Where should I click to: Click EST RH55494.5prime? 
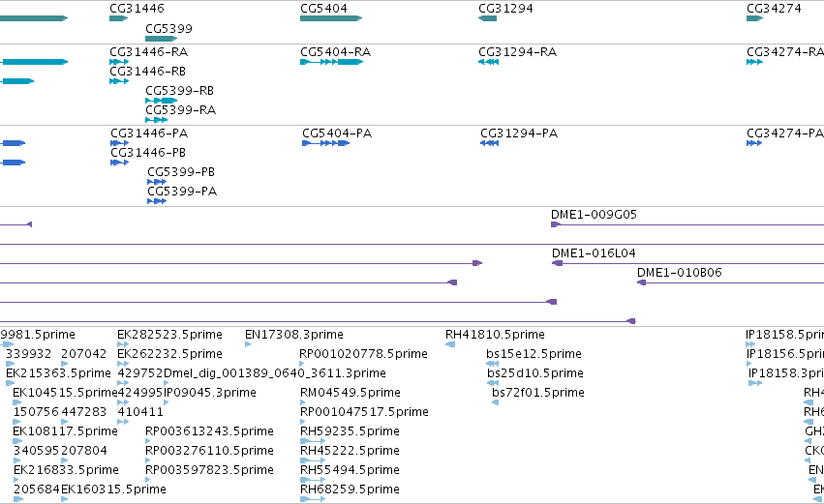pyautogui.click(x=350, y=471)
